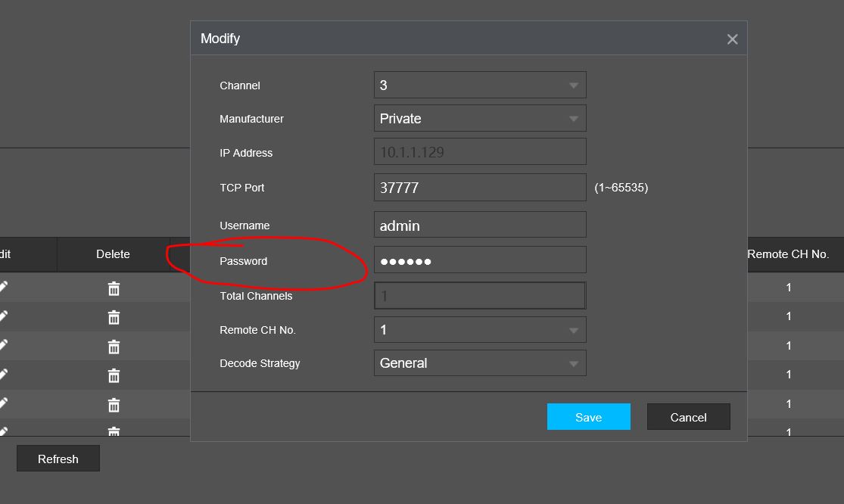
Task: Click into the Username field containing admin
Action: point(480,224)
